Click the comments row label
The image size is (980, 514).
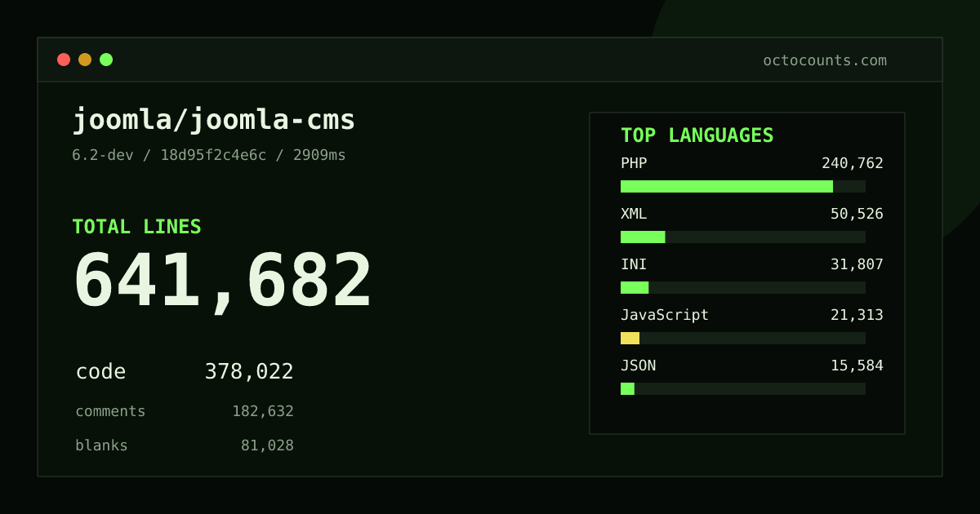click(x=110, y=411)
